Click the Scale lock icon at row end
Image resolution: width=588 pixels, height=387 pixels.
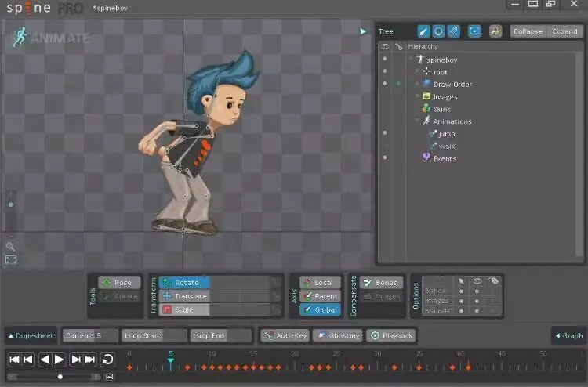(277, 309)
